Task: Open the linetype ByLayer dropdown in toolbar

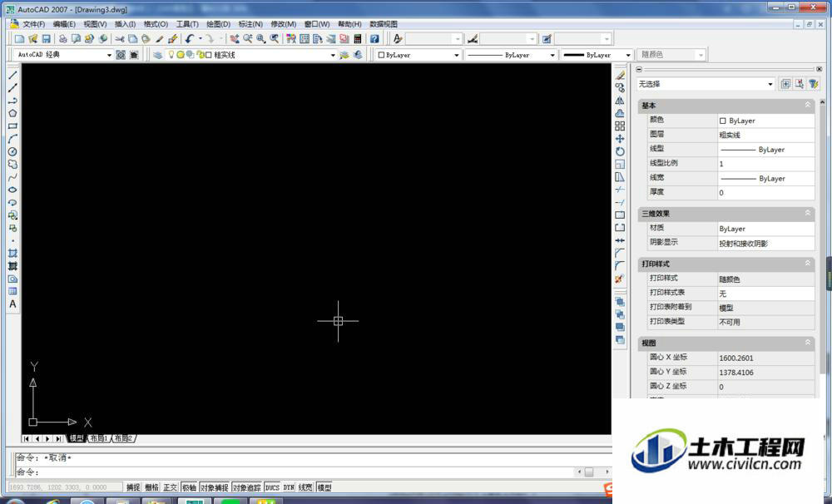Action: [552, 55]
